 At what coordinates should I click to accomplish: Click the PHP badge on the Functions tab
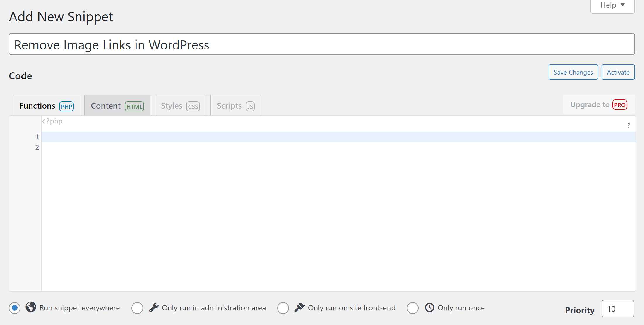(66, 106)
